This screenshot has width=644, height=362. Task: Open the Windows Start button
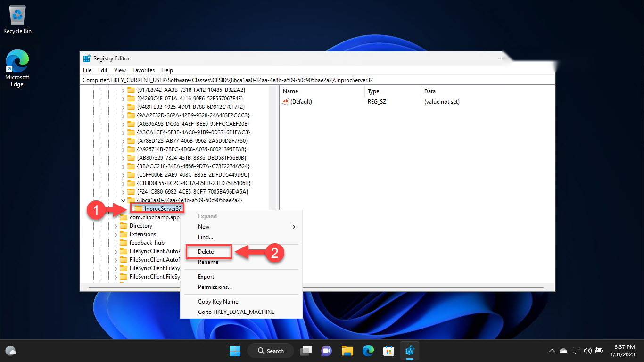[x=235, y=351]
